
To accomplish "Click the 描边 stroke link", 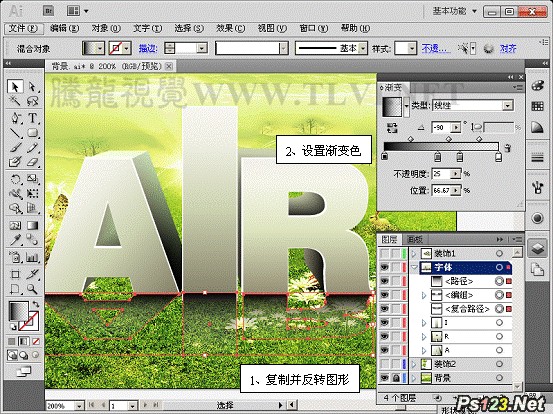I will click(148, 48).
